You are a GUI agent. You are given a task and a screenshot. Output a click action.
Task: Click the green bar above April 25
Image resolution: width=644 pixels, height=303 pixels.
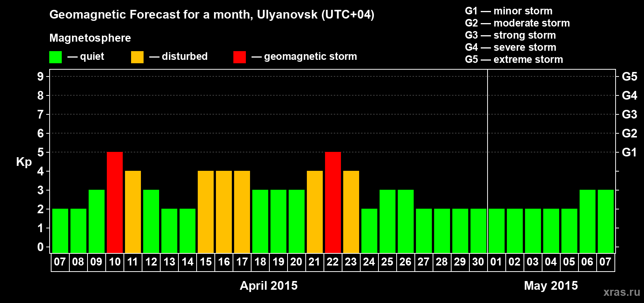[x=388, y=221]
